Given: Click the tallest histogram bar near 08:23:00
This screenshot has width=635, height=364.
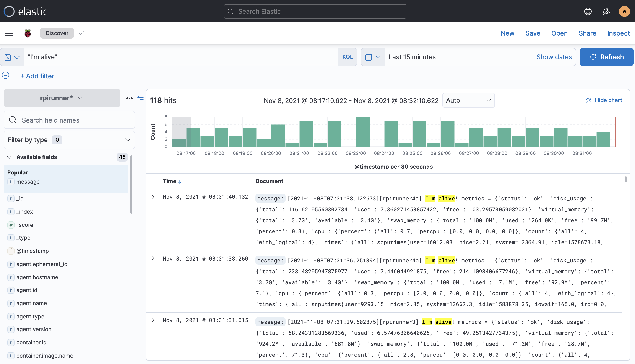Looking at the screenshot, I should pos(363,132).
